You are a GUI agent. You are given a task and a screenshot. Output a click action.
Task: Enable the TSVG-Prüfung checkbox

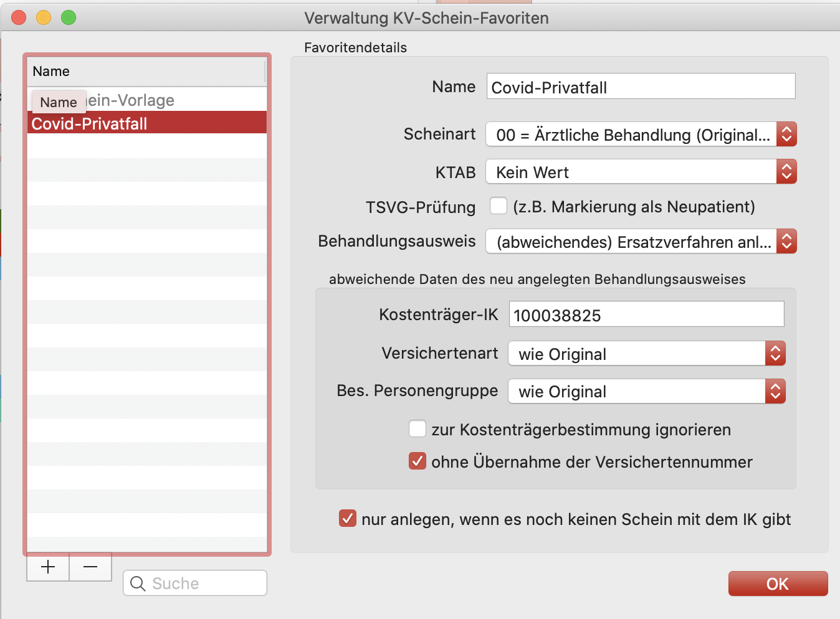pyautogui.click(x=499, y=206)
